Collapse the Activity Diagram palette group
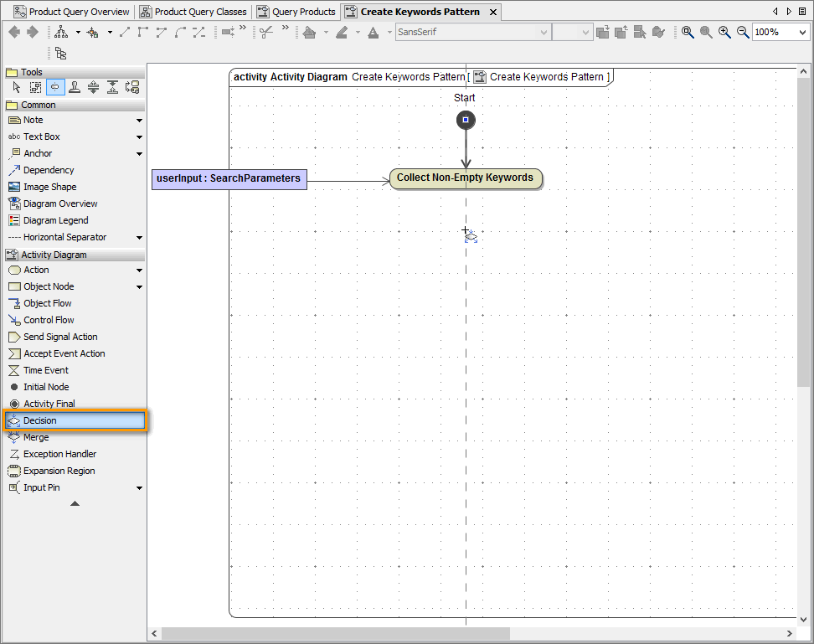The width and height of the screenshot is (814, 644). pyautogui.click(x=54, y=255)
